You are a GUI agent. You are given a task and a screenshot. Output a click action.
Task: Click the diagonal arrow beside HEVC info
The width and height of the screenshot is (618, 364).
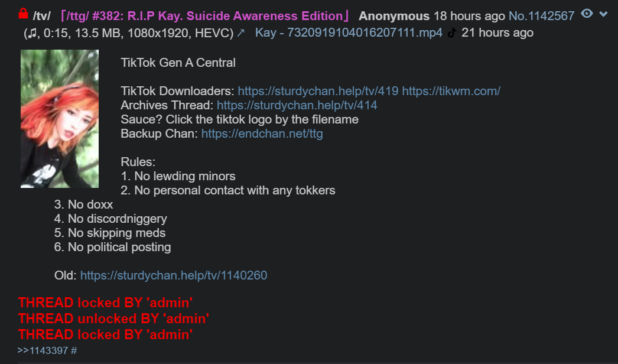click(240, 32)
